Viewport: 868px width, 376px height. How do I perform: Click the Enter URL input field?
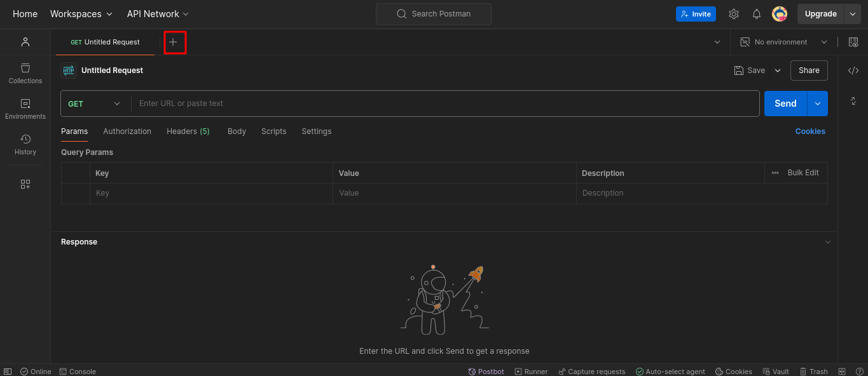445,104
